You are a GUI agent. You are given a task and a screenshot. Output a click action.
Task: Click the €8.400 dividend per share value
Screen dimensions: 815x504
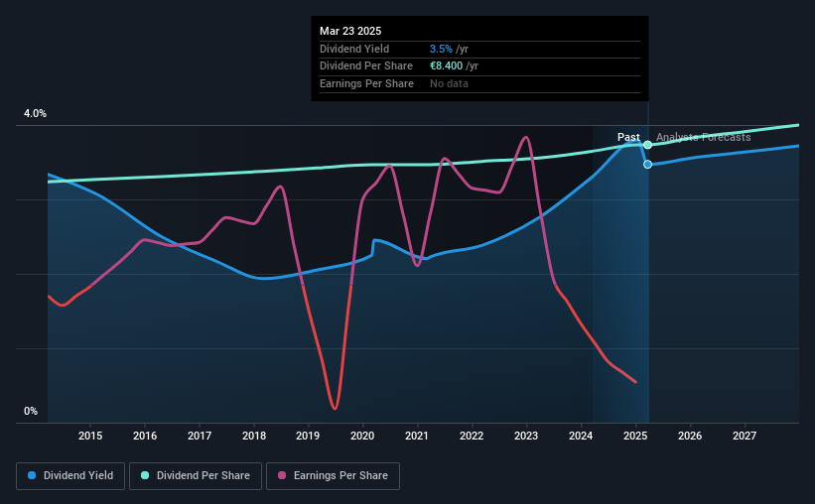click(446, 66)
